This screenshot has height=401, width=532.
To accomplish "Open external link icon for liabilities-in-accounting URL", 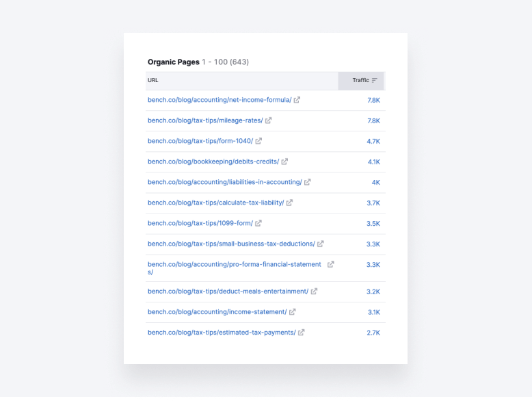I will pyautogui.click(x=308, y=182).
